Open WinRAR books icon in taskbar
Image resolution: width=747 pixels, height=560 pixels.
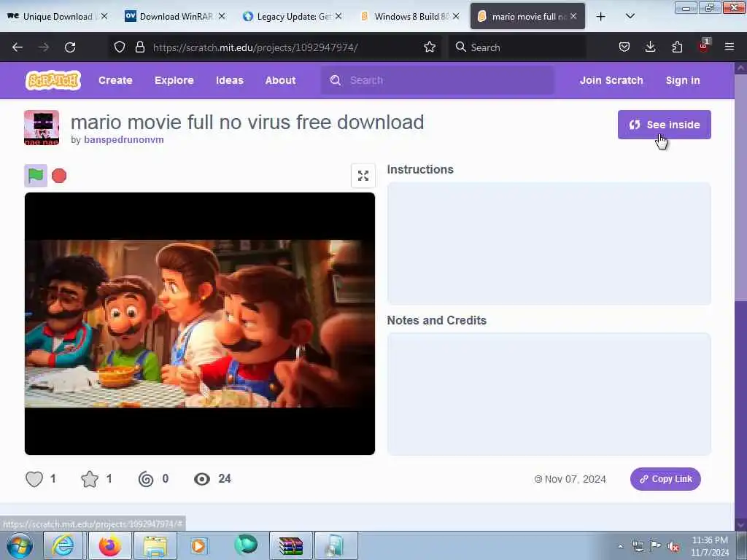pos(291,545)
